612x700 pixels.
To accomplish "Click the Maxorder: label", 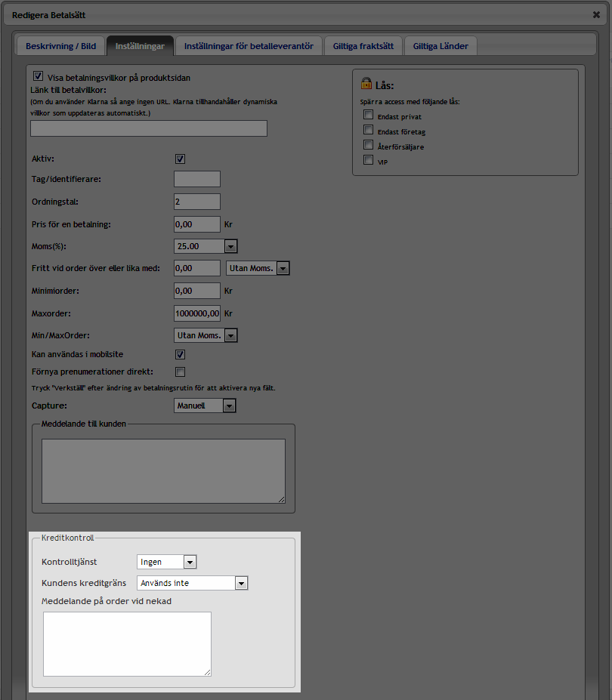I will click(51, 313).
